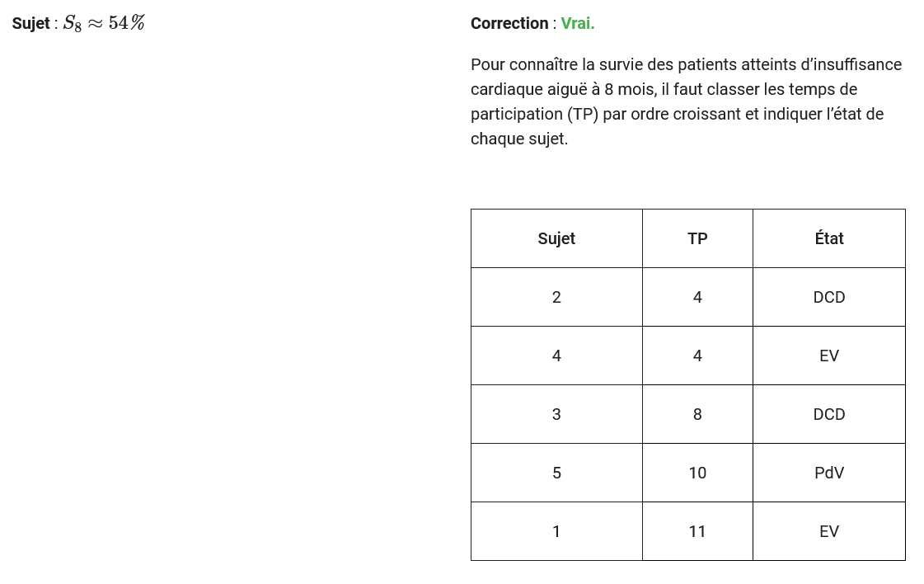
Task: Click the TP value 10 cell
Action: tap(697, 473)
